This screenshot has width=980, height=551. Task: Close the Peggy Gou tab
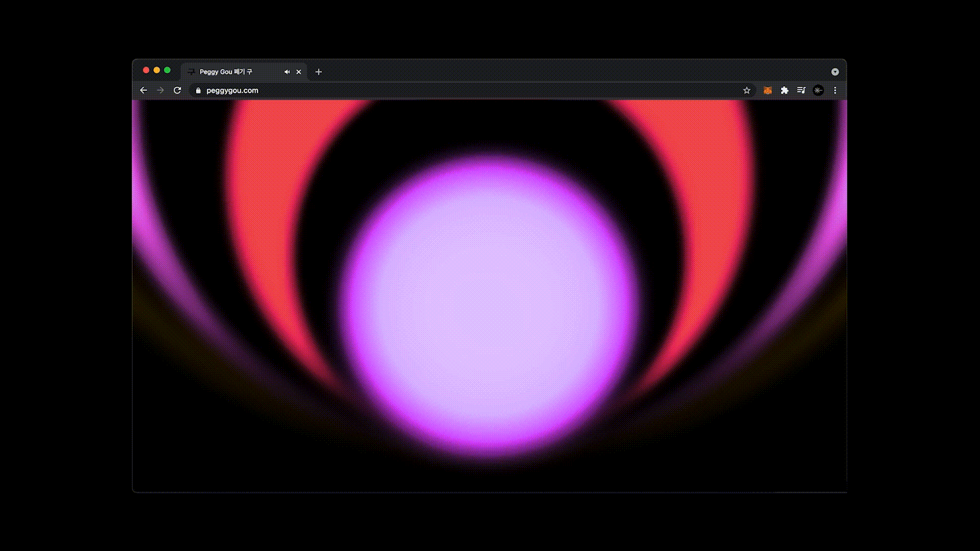click(299, 72)
